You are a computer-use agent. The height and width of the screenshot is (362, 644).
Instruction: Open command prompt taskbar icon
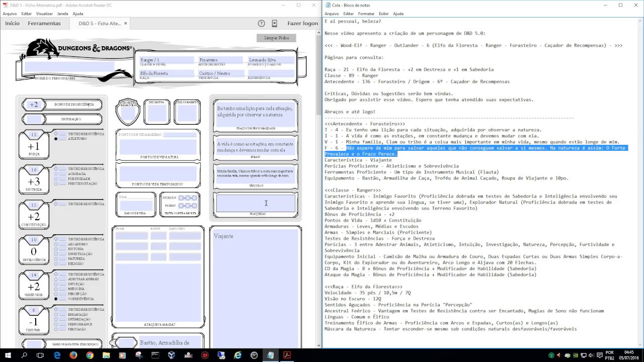pos(155,355)
